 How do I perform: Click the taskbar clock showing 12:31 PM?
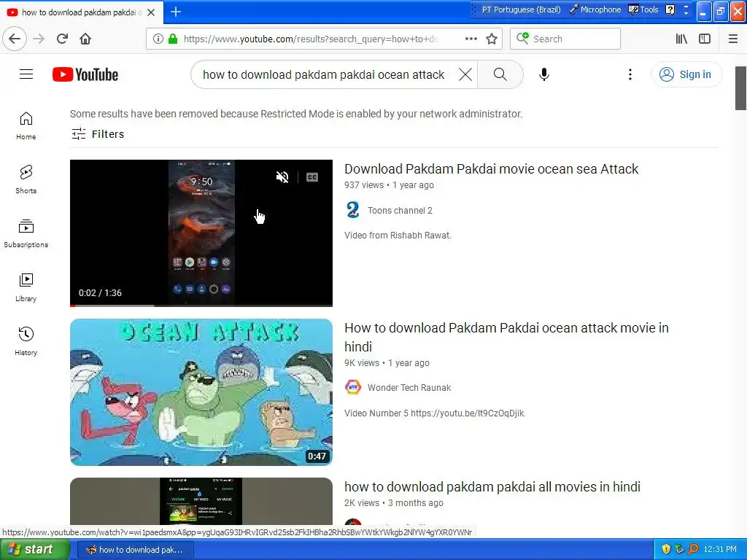[x=720, y=550]
